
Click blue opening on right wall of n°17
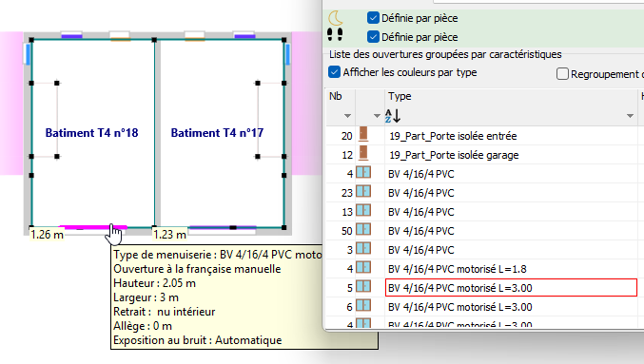pyautogui.click(x=287, y=54)
